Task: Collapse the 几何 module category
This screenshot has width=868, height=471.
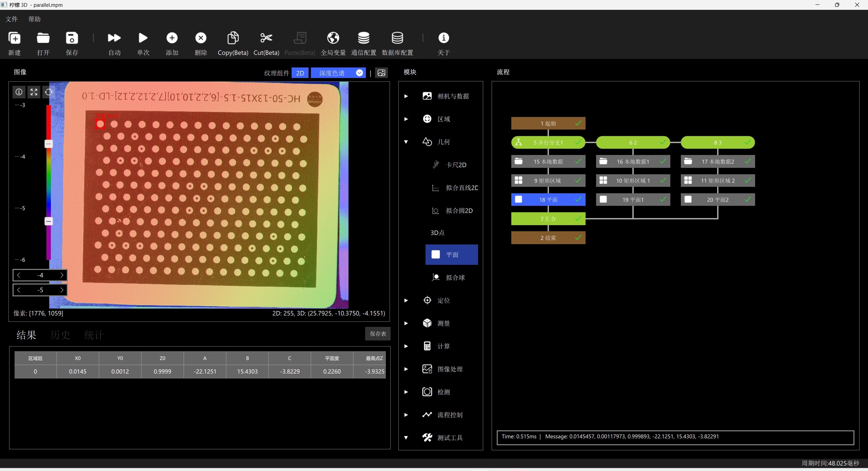Action: 406,142
